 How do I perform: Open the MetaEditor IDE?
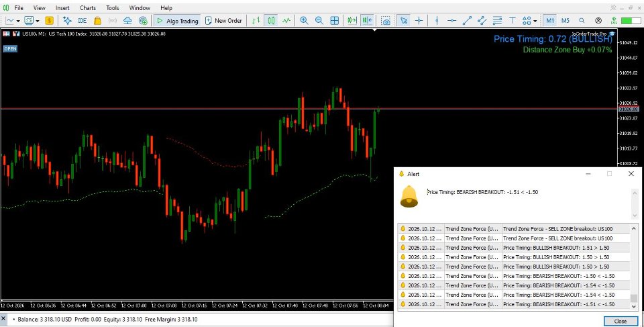(x=82, y=21)
